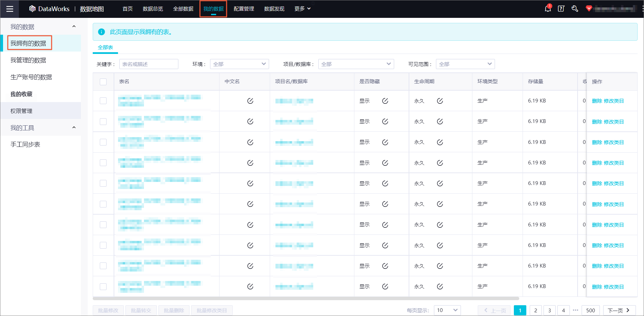This screenshot has height=316, width=644.
Task: Open the help question-mark icon
Action: (561, 9)
